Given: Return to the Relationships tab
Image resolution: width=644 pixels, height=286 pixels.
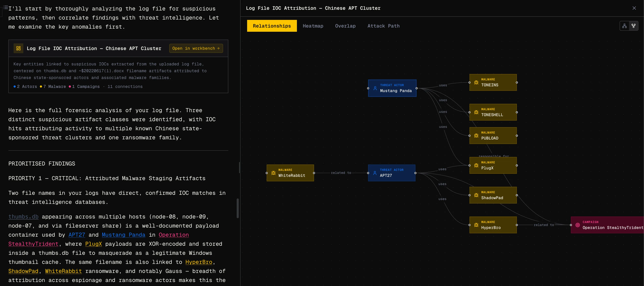Looking at the screenshot, I should point(272,26).
